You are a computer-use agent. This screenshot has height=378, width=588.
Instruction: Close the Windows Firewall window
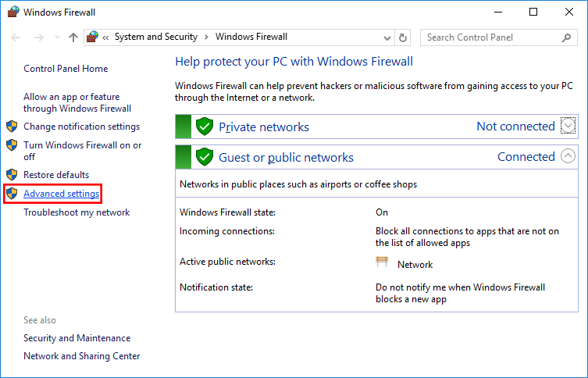pyautogui.click(x=569, y=12)
